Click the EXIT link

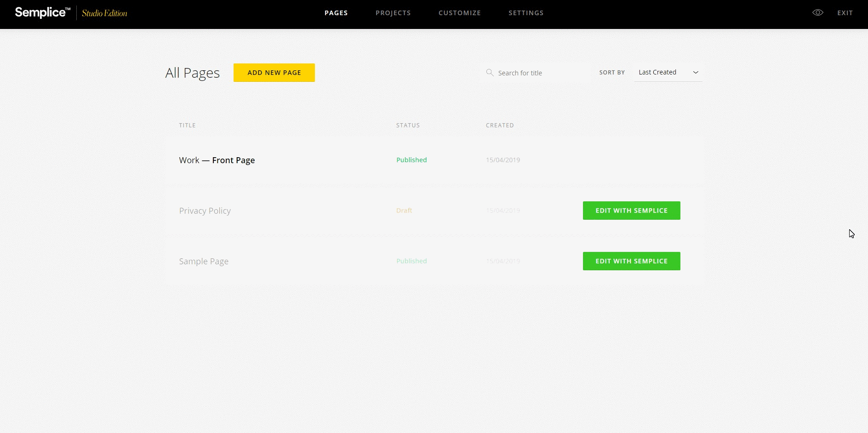tap(845, 12)
